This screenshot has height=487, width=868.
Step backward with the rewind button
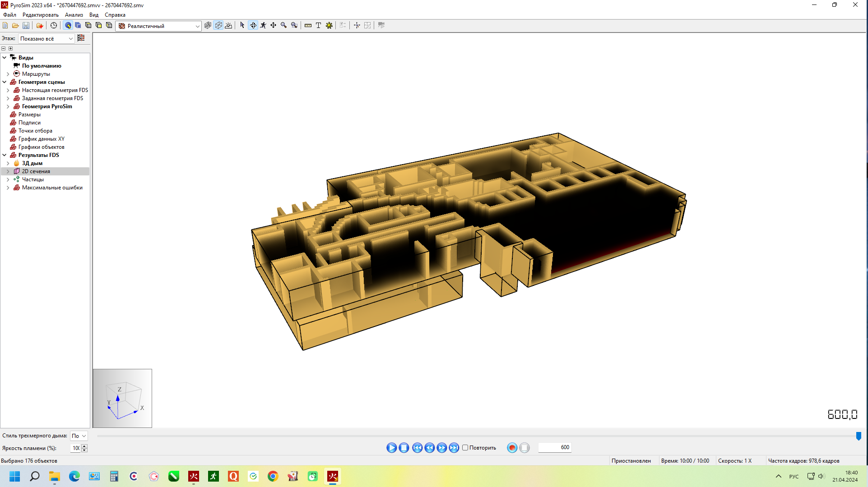click(429, 448)
